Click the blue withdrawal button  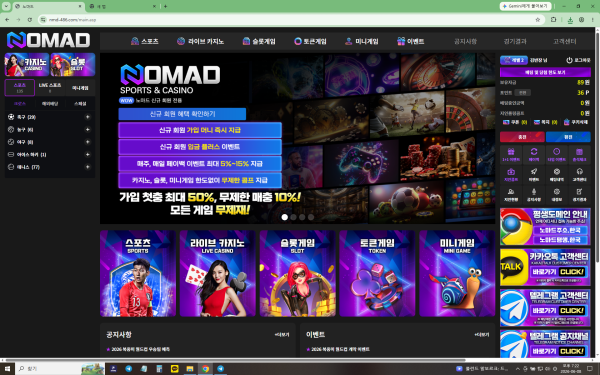[568, 137]
